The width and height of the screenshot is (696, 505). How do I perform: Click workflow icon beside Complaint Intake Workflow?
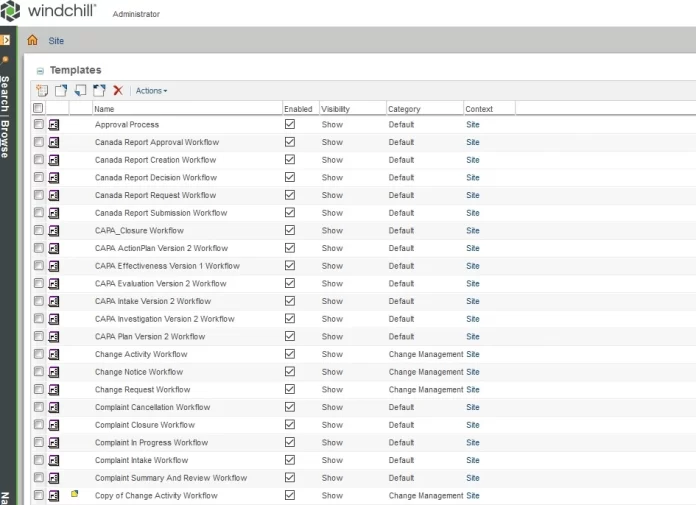54,461
